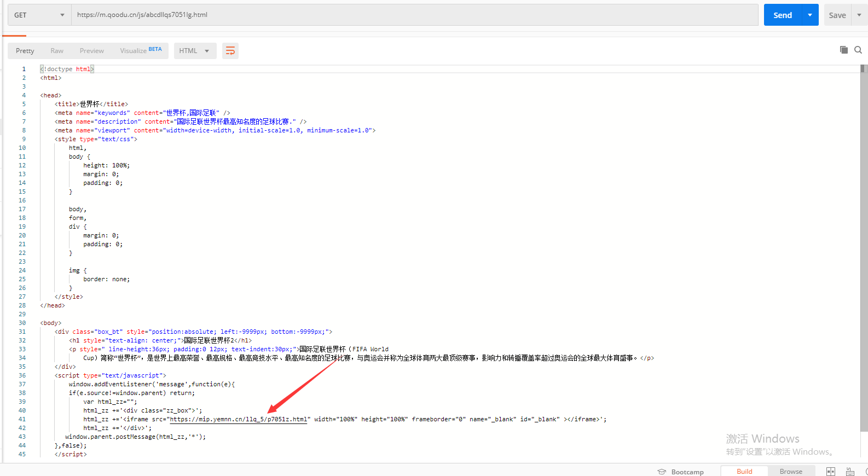Click the meta name="viewport" line
Viewport: 868px width, 476px height.
coord(215,130)
